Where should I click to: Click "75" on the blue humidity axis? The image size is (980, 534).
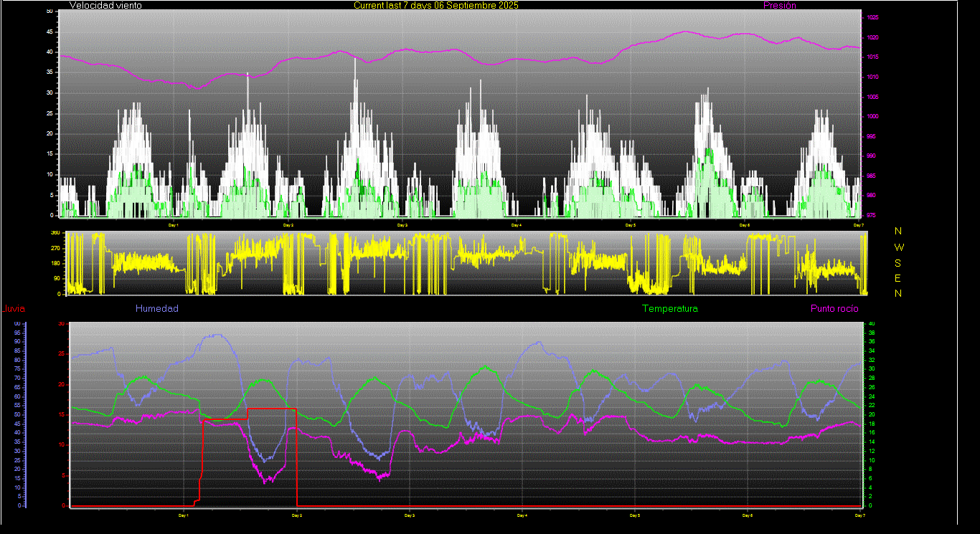(x=17, y=369)
